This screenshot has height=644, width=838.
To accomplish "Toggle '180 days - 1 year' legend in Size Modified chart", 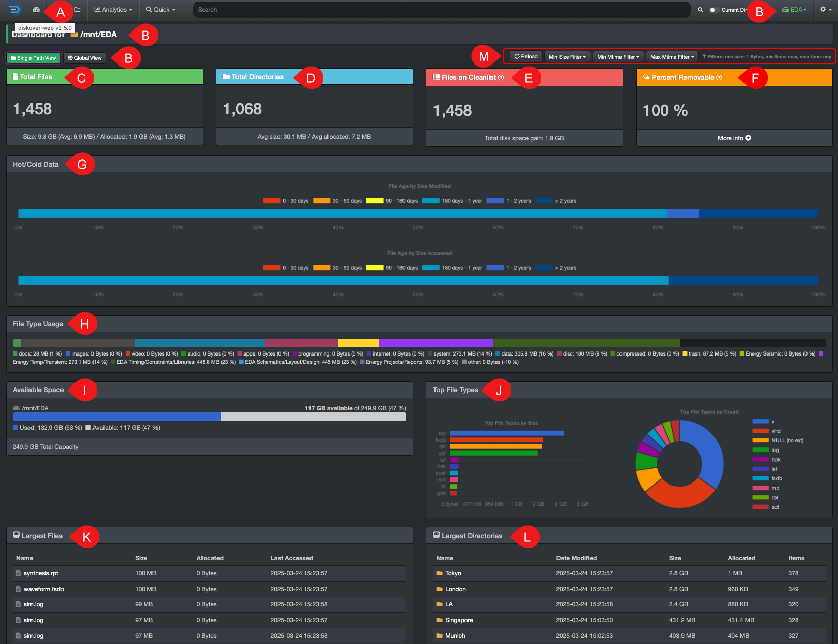I will (x=452, y=201).
